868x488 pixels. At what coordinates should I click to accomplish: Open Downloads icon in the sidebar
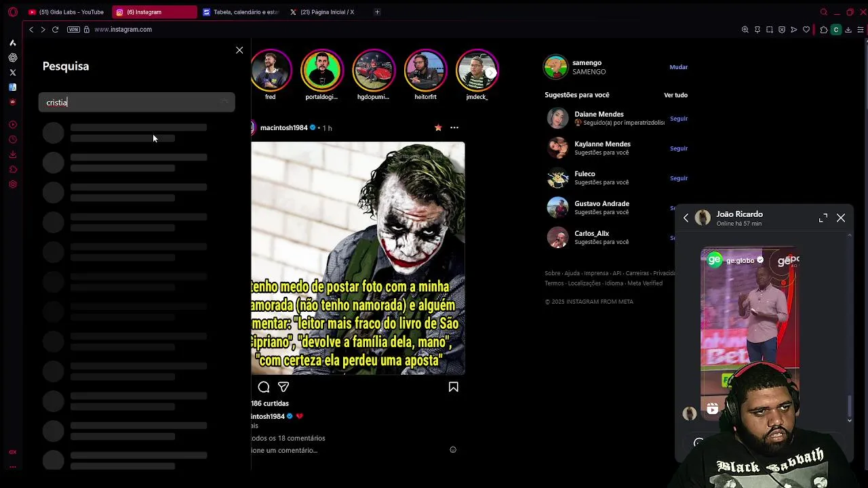[x=12, y=155]
